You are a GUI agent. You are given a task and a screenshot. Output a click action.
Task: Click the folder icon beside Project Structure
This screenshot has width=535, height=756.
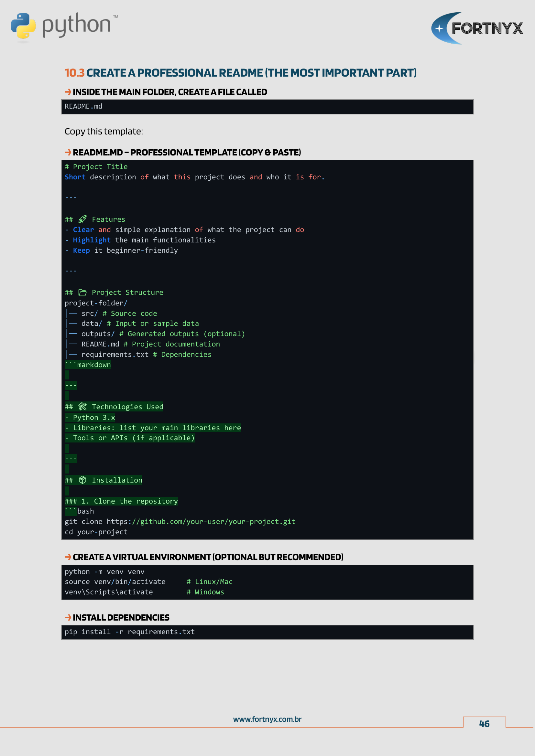click(x=82, y=293)
